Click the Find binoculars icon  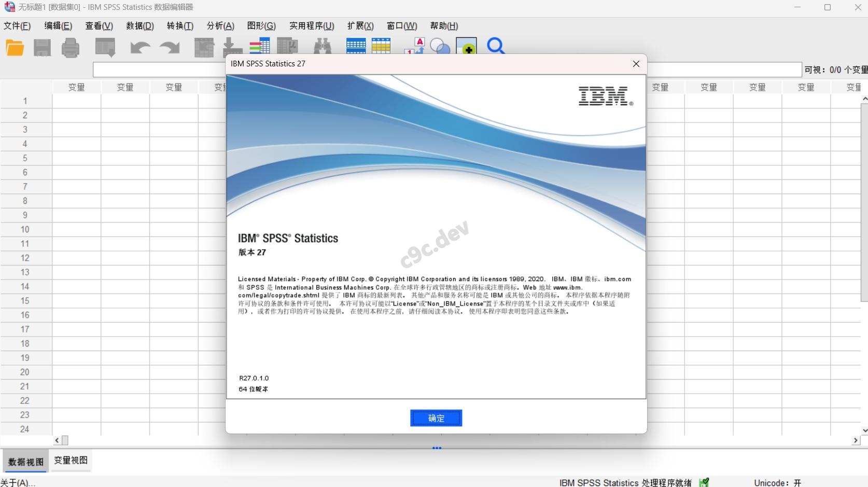click(x=323, y=47)
